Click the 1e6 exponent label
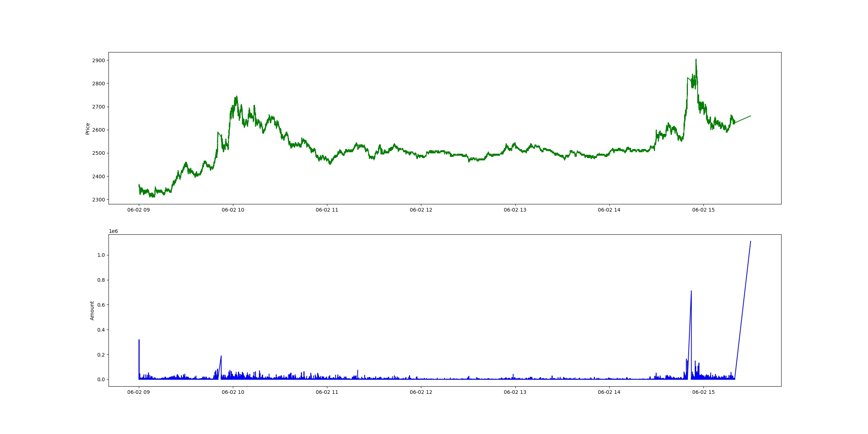This screenshot has height=434, width=868. (113, 231)
